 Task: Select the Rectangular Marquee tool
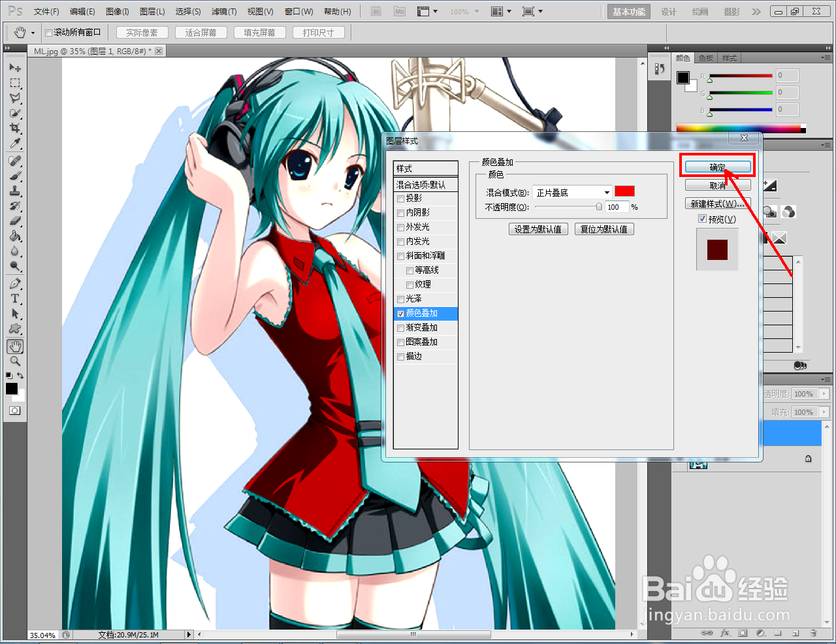[15, 83]
